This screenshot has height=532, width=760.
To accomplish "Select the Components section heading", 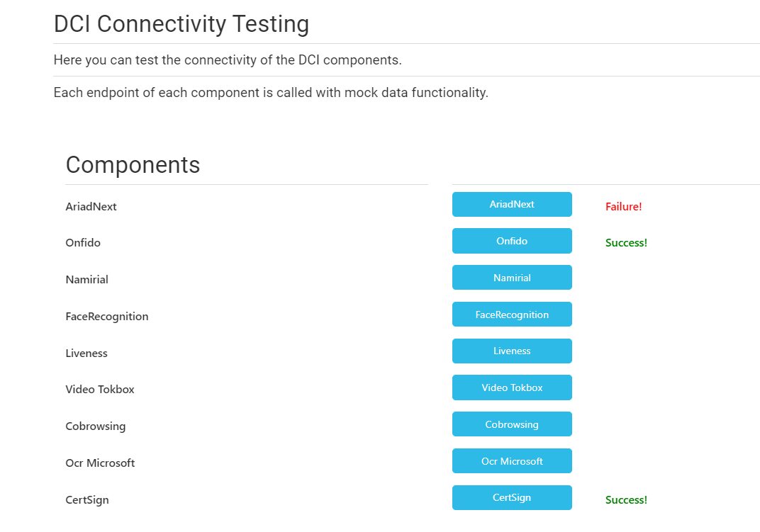I will coord(133,164).
